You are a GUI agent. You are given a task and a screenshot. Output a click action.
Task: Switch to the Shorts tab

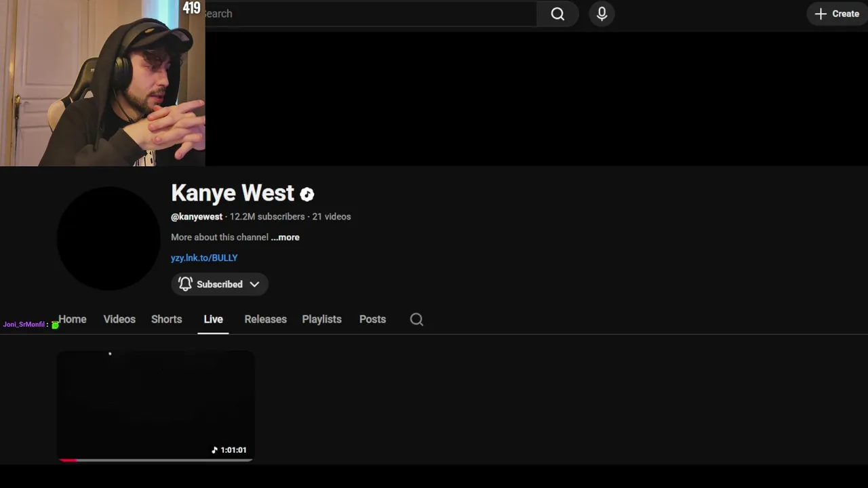click(x=166, y=319)
